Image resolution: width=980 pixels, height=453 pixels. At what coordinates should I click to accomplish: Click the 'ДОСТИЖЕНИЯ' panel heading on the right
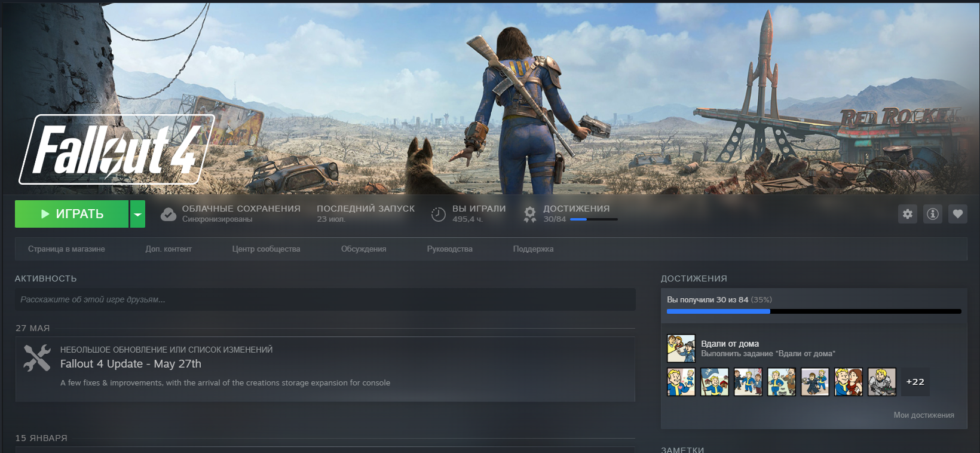click(694, 278)
